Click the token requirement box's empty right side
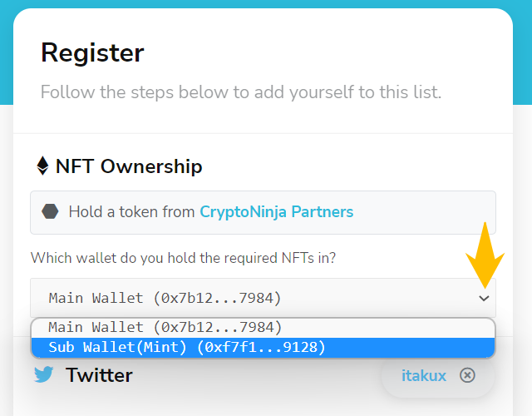Image resolution: width=532 pixels, height=416 pixels. click(x=424, y=213)
